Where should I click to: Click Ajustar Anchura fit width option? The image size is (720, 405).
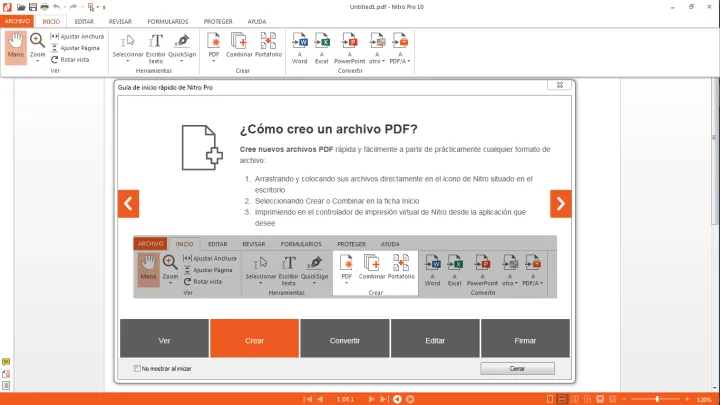pyautogui.click(x=77, y=36)
